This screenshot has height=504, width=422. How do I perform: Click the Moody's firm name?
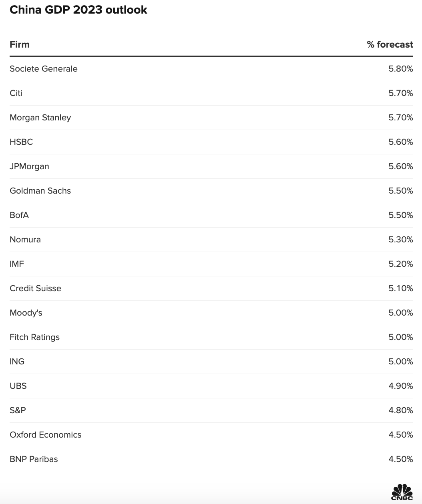coord(26,313)
